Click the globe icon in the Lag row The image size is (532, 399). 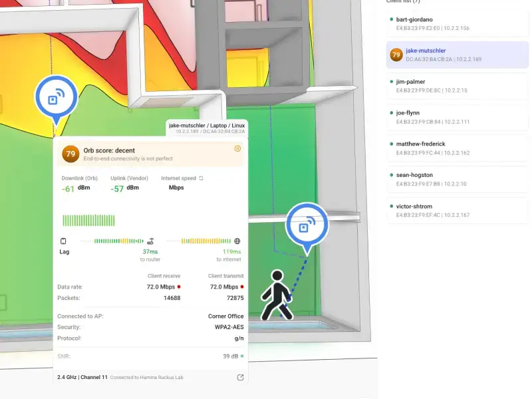(x=237, y=241)
